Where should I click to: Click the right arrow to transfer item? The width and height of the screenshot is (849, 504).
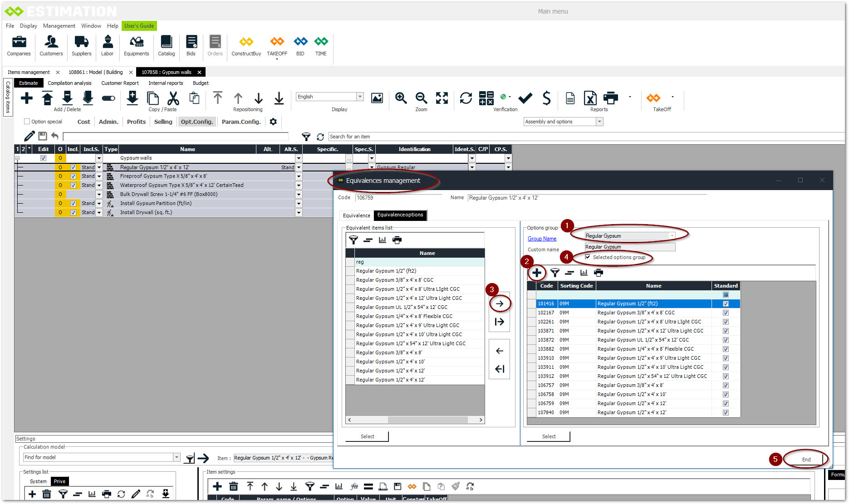pyautogui.click(x=500, y=303)
